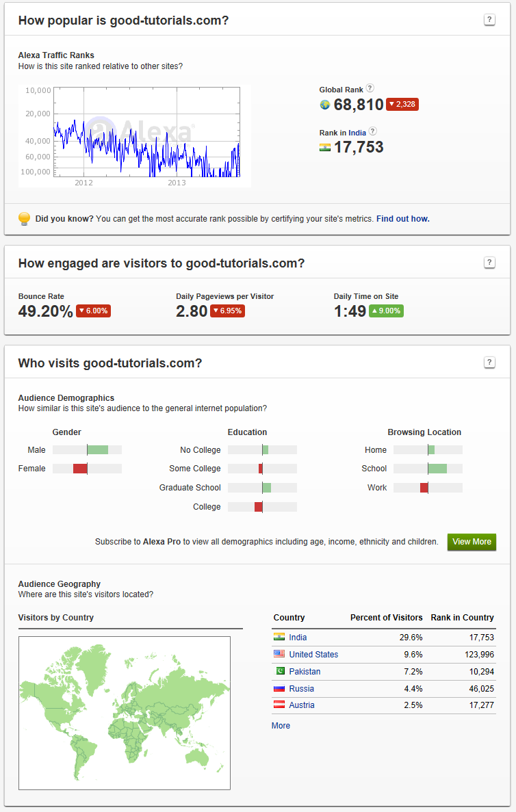Follow the 'Find out how.' link

click(402, 218)
